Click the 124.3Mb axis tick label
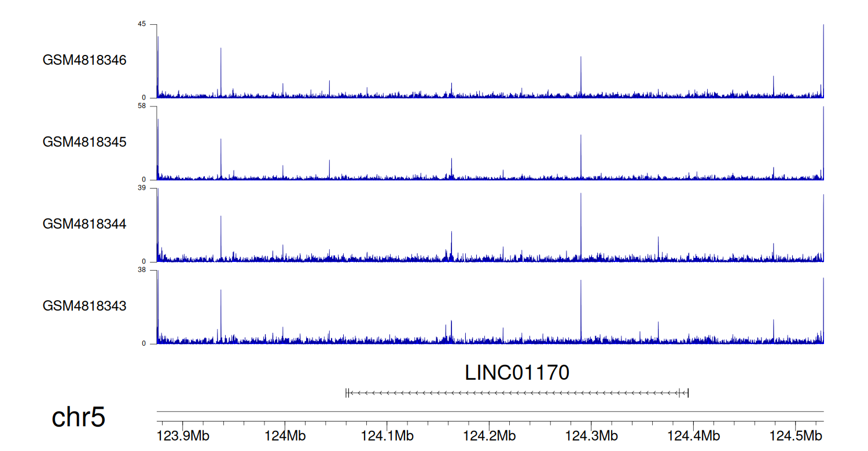This screenshot has height=451, width=868. click(591, 435)
